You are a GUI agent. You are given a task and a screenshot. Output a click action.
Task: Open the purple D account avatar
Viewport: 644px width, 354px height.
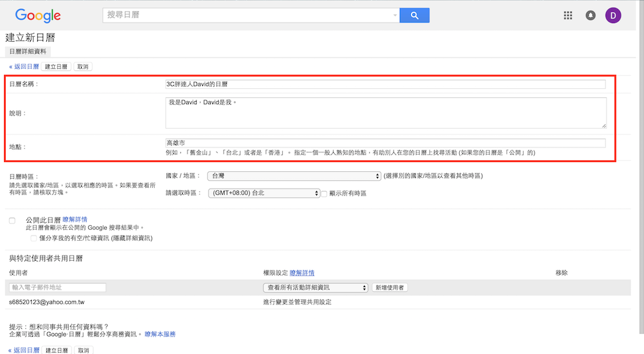point(613,15)
